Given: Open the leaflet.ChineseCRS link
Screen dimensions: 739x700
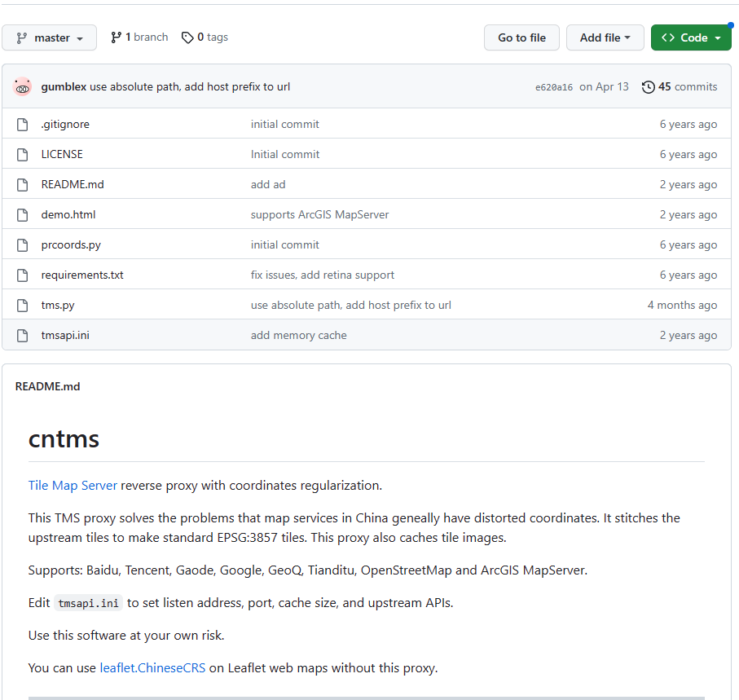Looking at the screenshot, I should 152,668.
